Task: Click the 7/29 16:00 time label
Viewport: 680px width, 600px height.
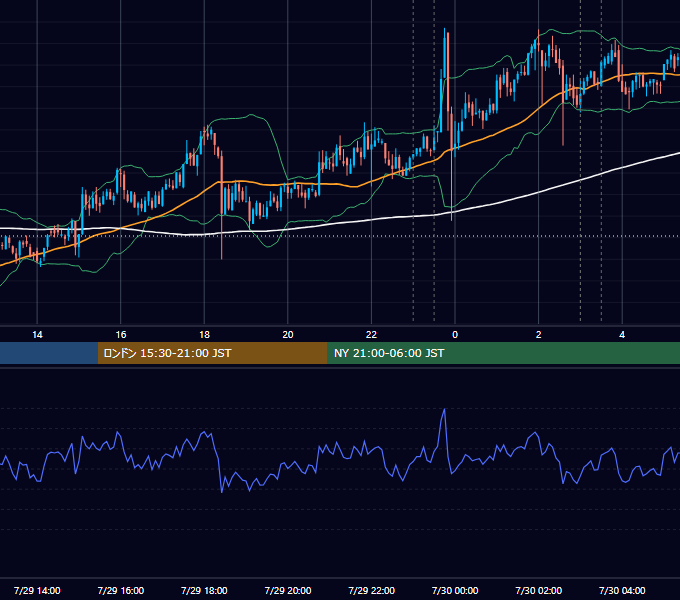Action: [121, 590]
